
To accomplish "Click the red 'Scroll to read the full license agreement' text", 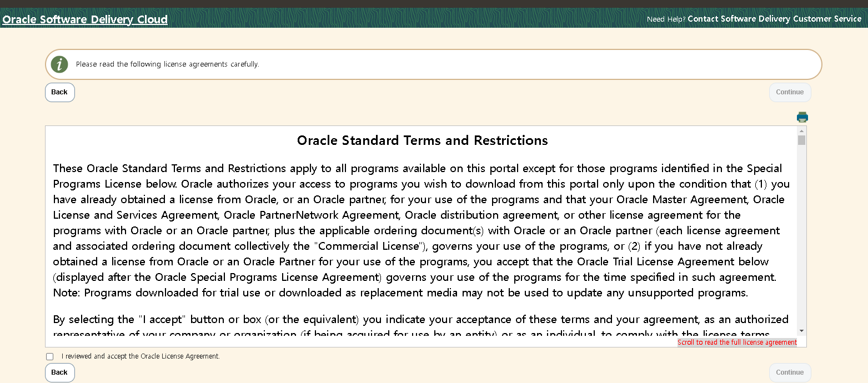I will [737, 342].
